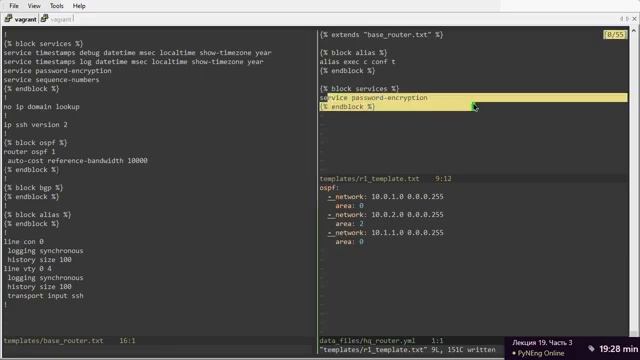This screenshot has width=640, height=360.
Task: Click the '{% block ospf %}' line
Action: [x=36, y=142]
